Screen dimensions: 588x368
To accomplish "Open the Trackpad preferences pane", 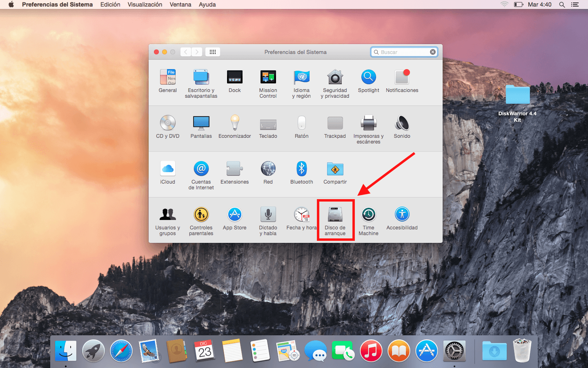I will click(x=335, y=127).
